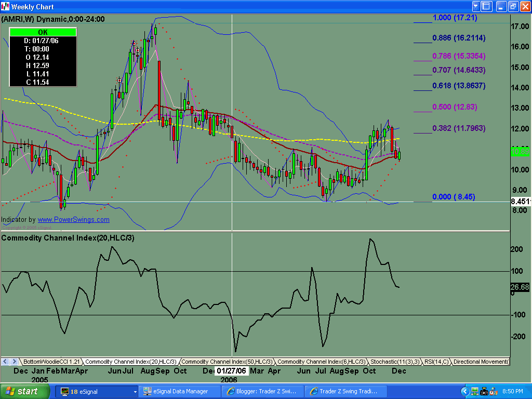Minimize the Weekly Chart window
The image size is (532, 399).
click(x=501, y=6)
